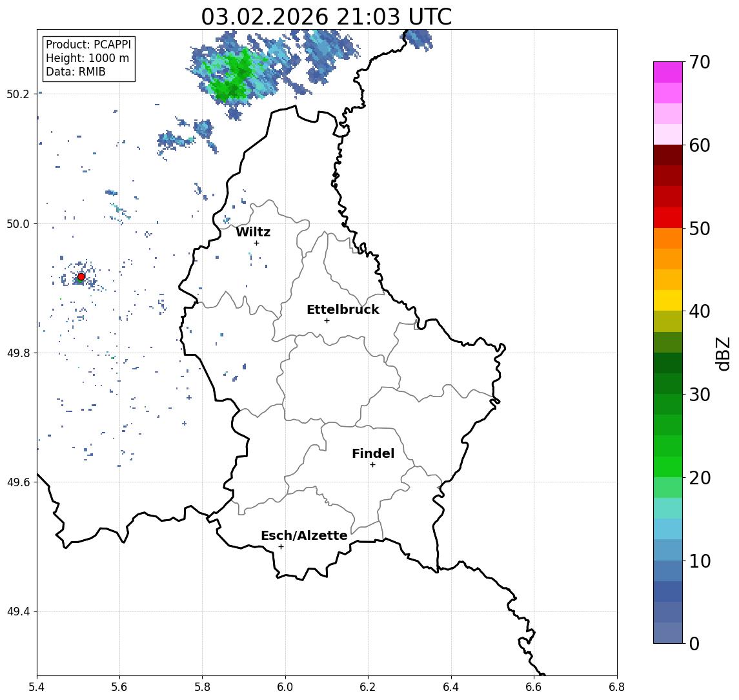The image size is (739, 700).
Task: Click the 'Height: 1000 m' text
Action: 87,58
